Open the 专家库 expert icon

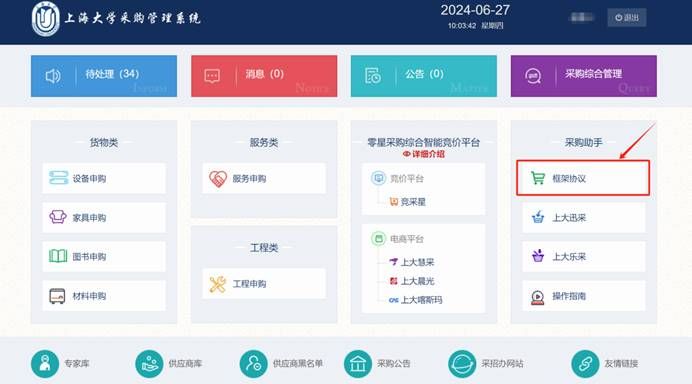(x=45, y=364)
